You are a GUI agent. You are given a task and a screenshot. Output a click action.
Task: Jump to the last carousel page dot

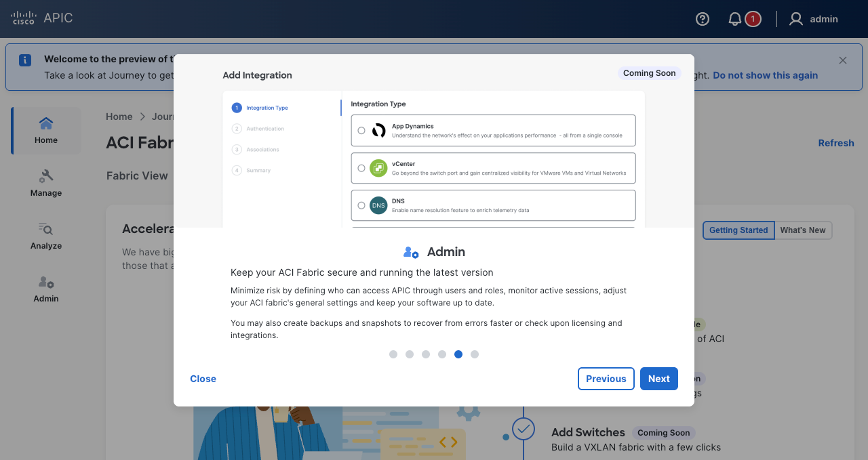pyautogui.click(x=475, y=354)
